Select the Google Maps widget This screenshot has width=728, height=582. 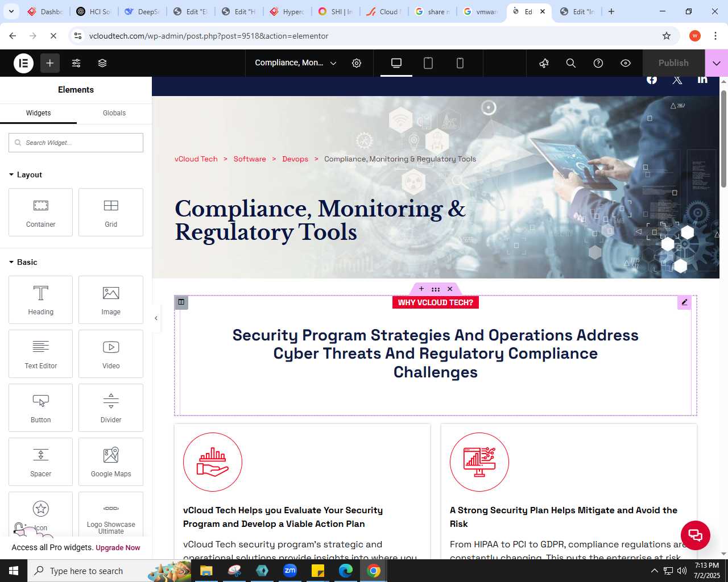[x=111, y=462]
